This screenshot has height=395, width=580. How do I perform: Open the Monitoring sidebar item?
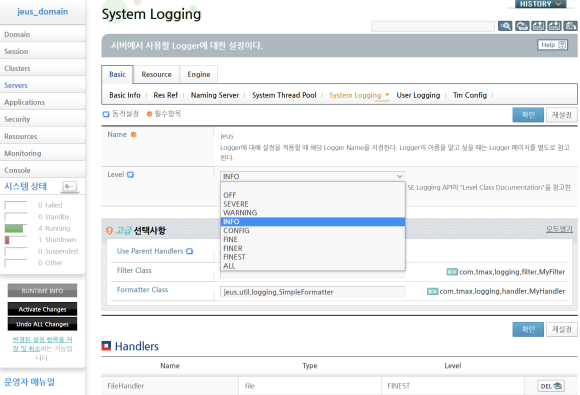pyautogui.click(x=43, y=153)
